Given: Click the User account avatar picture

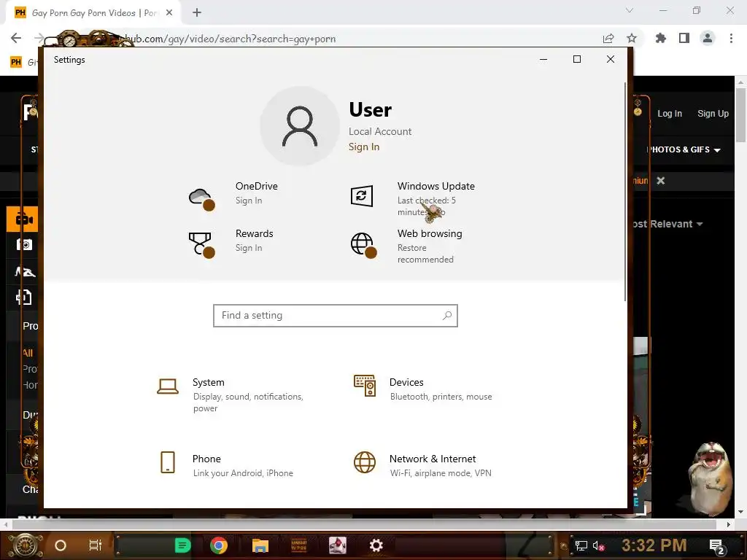Looking at the screenshot, I should click(x=300, y=125).
